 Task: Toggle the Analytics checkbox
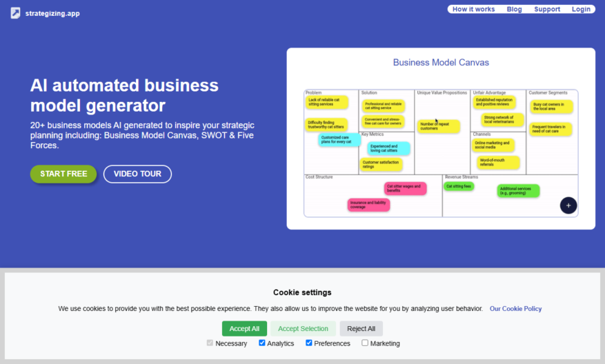[x=262, y=343]
